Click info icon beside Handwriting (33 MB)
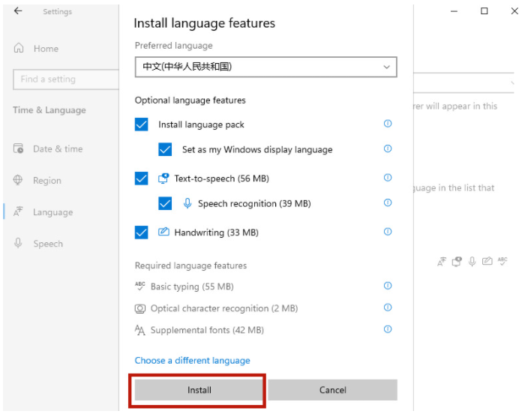Viewport: 525px width, 420px height. [388, 232]
